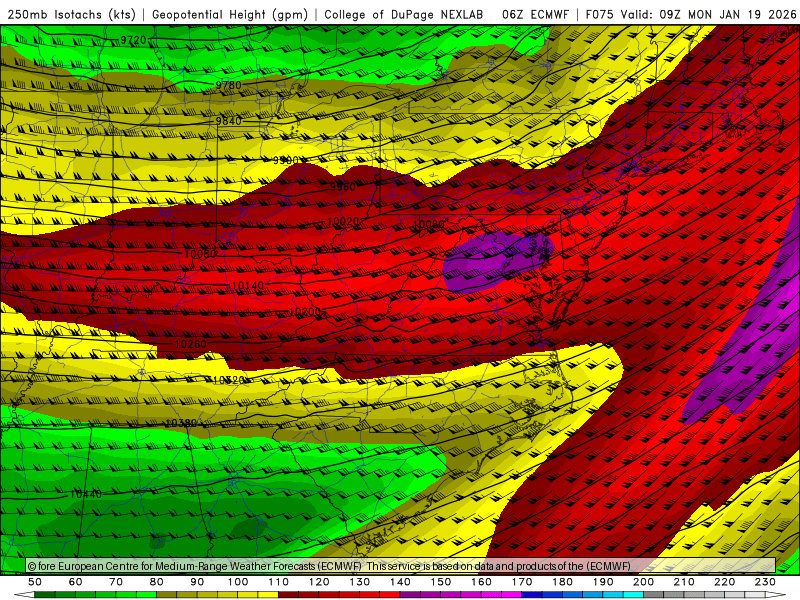Screen dimensions: 800x600
Task: Click the 9840 height contour label
Action: (x=229, y=121)
